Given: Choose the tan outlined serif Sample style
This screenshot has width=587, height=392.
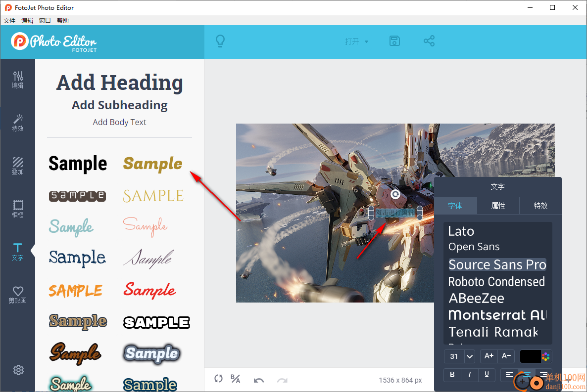Looking at the screenshot, I should pyautogui.click(x=78, y=322).
